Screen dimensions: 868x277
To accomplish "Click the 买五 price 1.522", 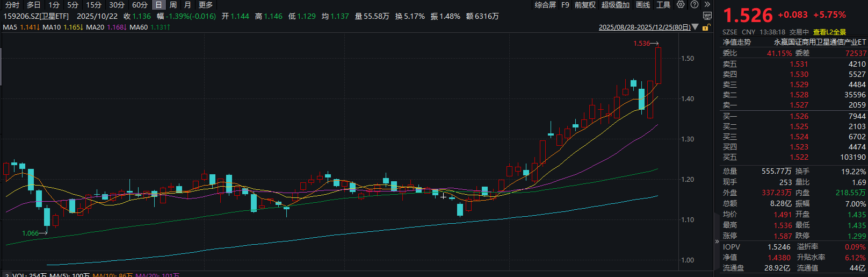I will 799,157.
